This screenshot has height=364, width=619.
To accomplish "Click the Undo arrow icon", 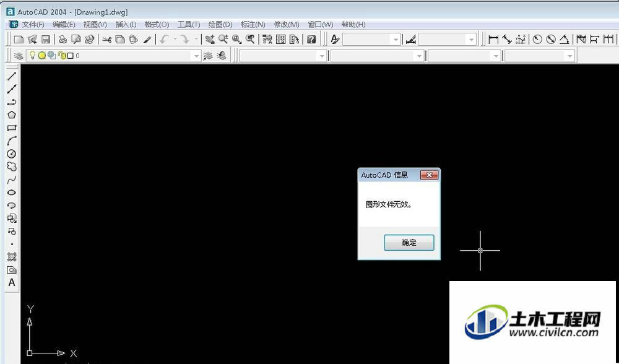I will pos(165,39).
